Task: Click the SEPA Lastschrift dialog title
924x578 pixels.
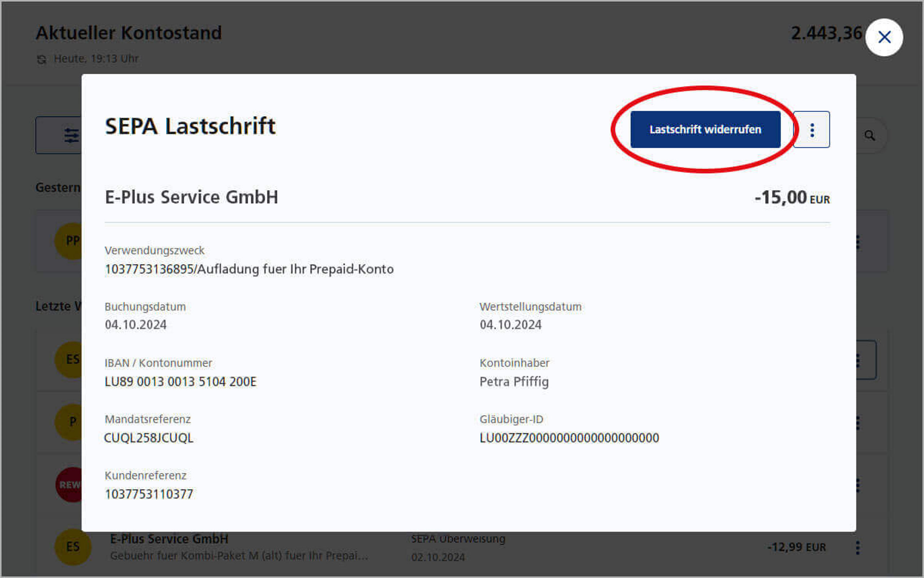Action: click(x=190, y=126)
